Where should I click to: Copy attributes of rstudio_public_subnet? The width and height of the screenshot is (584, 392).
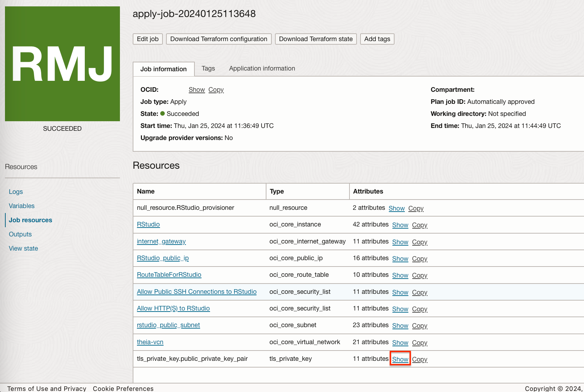point(420,326)
